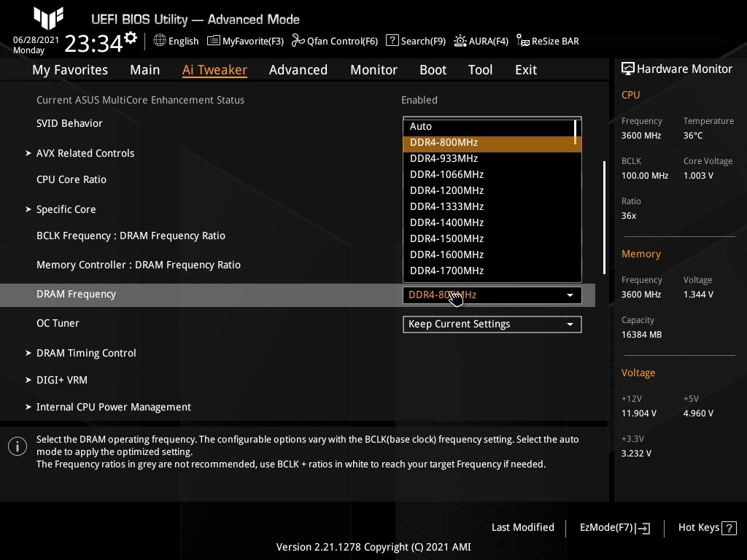
Task: Click the ReSize BAR icon
Action: 523,41
